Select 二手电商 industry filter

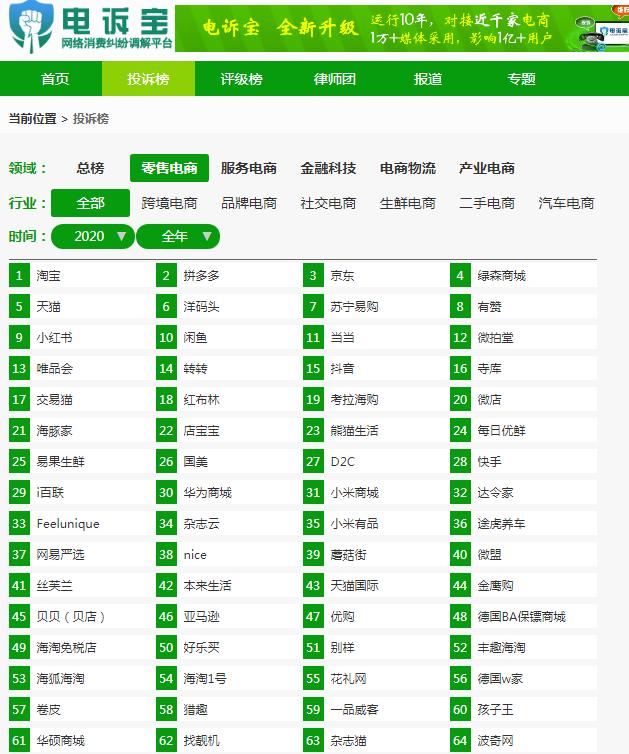tap(487, 203)
